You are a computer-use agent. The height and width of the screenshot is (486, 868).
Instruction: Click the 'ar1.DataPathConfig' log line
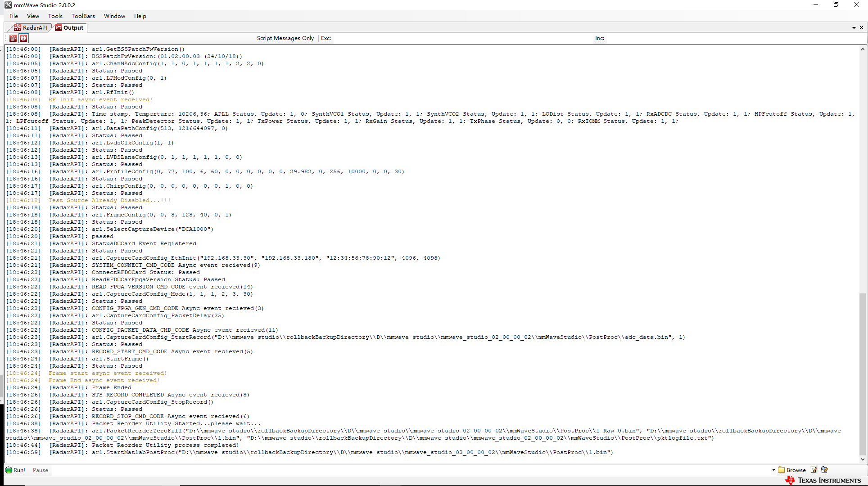[160, 128]
